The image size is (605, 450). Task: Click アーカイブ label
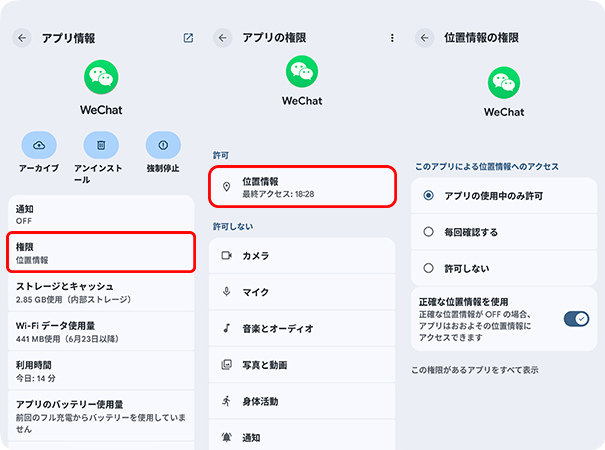pos(39,168)
